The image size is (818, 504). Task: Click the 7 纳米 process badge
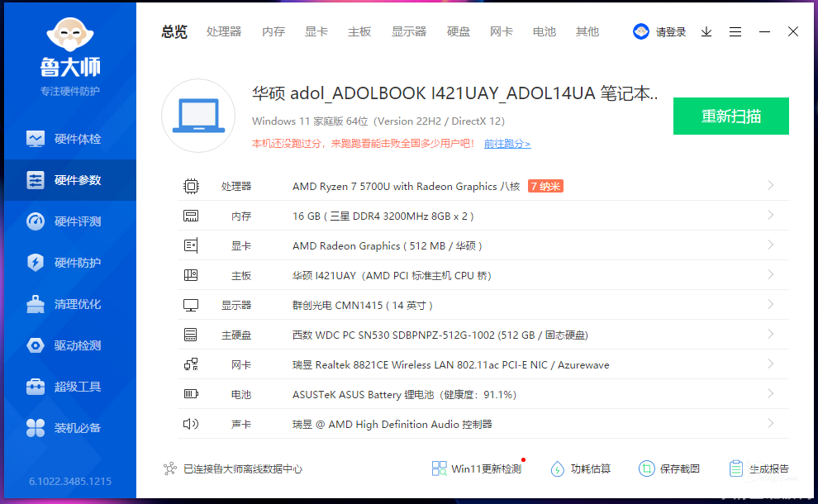pos(545,186)
